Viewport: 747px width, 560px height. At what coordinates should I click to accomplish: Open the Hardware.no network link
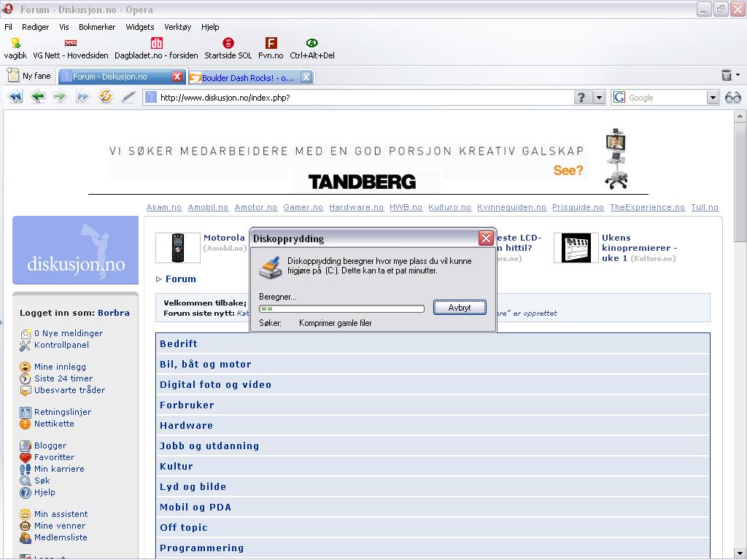(x=356, y=208)
